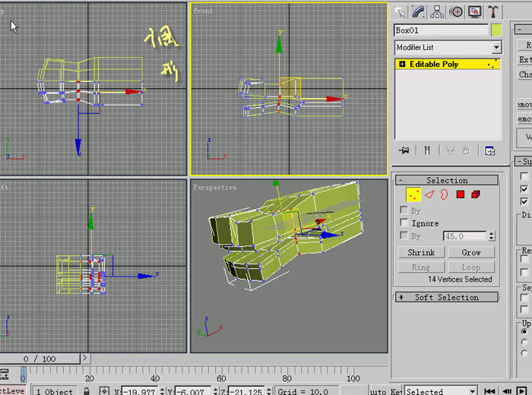This screenshot has height=395, width=532.
Task: Click the Pin Stack icon
Action: pyautogui.click(x=404, y=150)
